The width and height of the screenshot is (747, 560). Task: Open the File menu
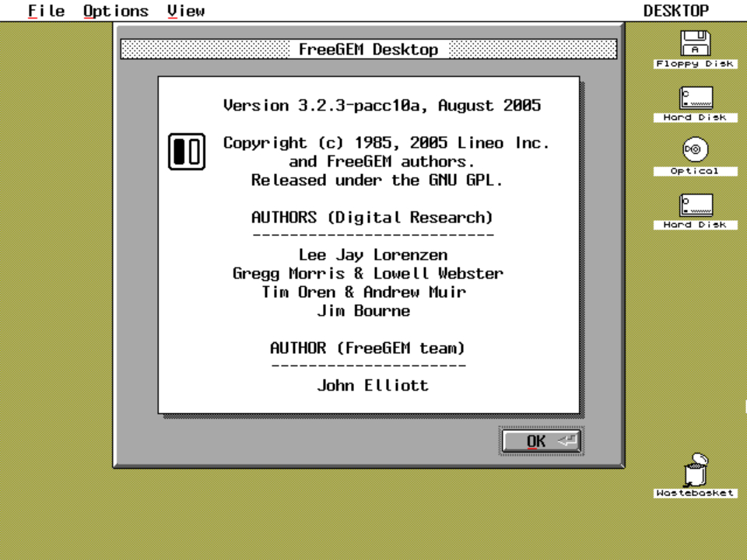(x=46, y=11)
